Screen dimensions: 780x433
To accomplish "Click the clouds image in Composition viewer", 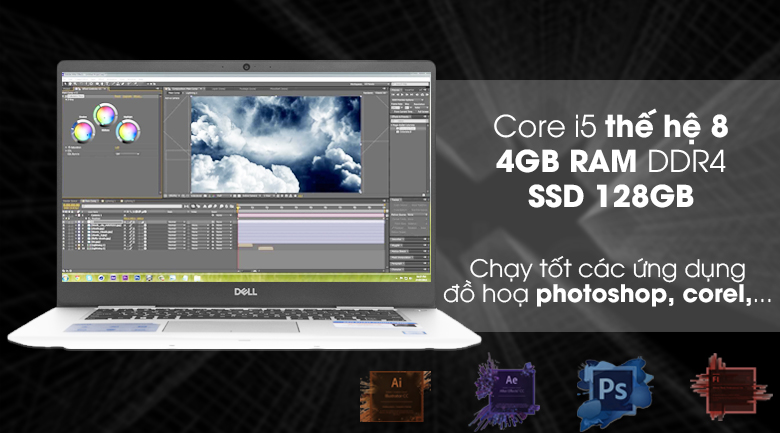I will tap(276, 144).
